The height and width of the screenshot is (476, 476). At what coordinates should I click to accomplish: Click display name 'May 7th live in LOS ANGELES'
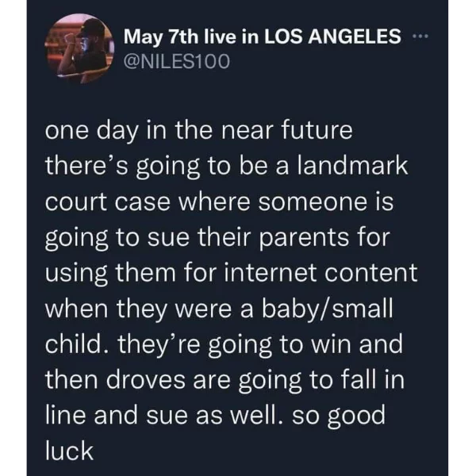pos(263,36)
